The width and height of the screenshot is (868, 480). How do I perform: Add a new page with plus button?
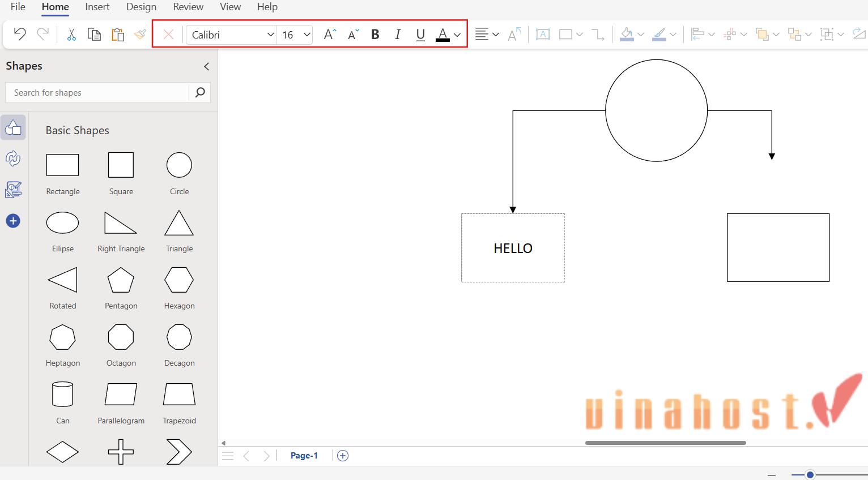343,456
